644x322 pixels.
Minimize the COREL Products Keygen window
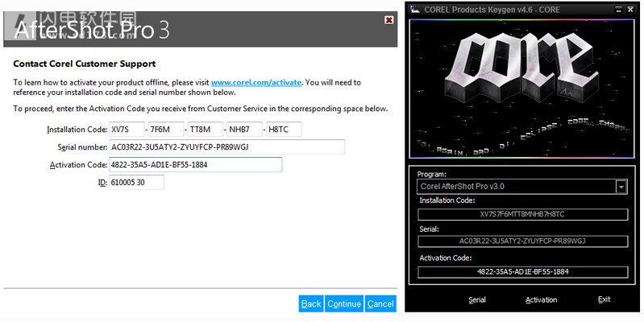(x=618, y=9)
